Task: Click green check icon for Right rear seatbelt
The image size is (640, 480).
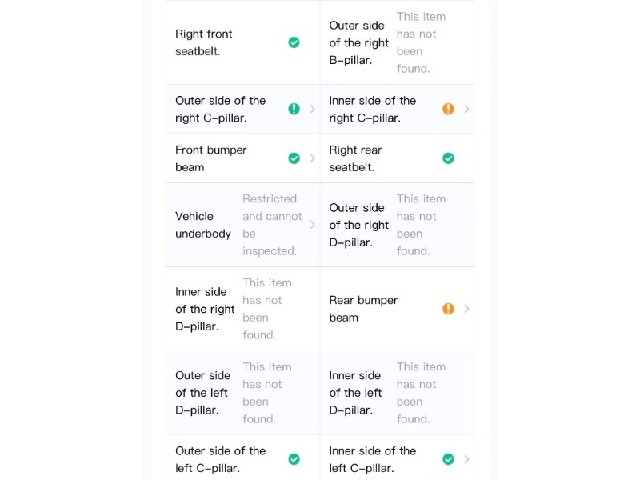Action: pyautogui.click(x=448, y=158)
